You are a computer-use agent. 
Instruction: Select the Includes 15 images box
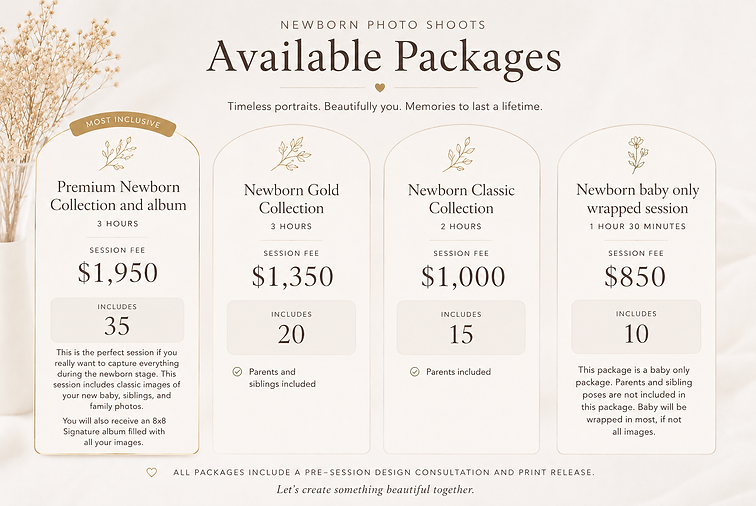461,328
